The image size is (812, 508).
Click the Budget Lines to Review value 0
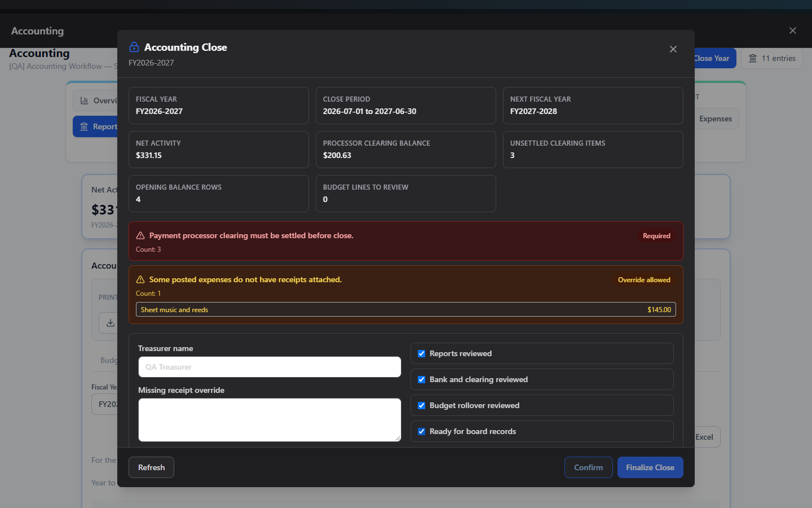click(x=325, y=199)
